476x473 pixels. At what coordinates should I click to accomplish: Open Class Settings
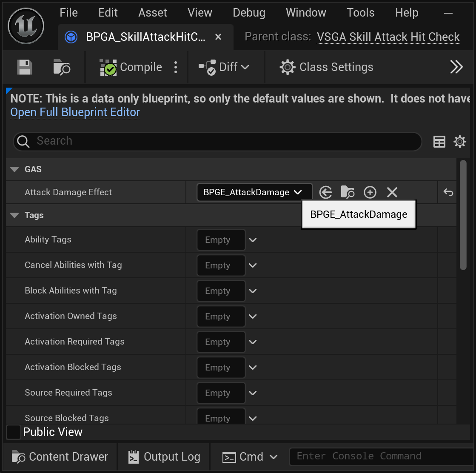click(x=326, y=67)
